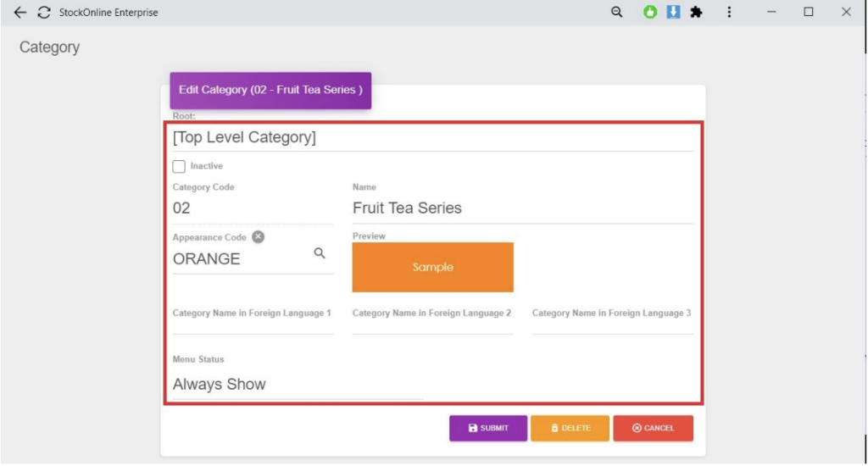Click the back arrow navigation icon

click(20, 13)
